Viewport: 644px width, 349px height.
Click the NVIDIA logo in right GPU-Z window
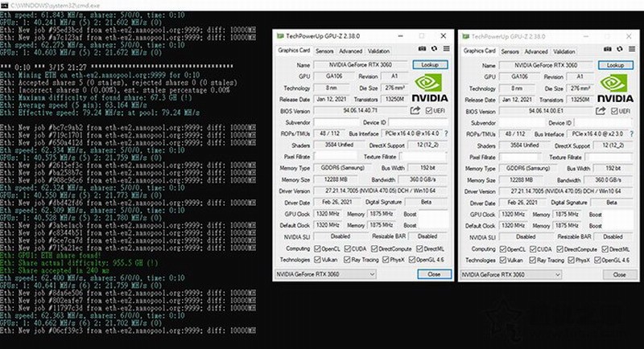tap(617, 88)
